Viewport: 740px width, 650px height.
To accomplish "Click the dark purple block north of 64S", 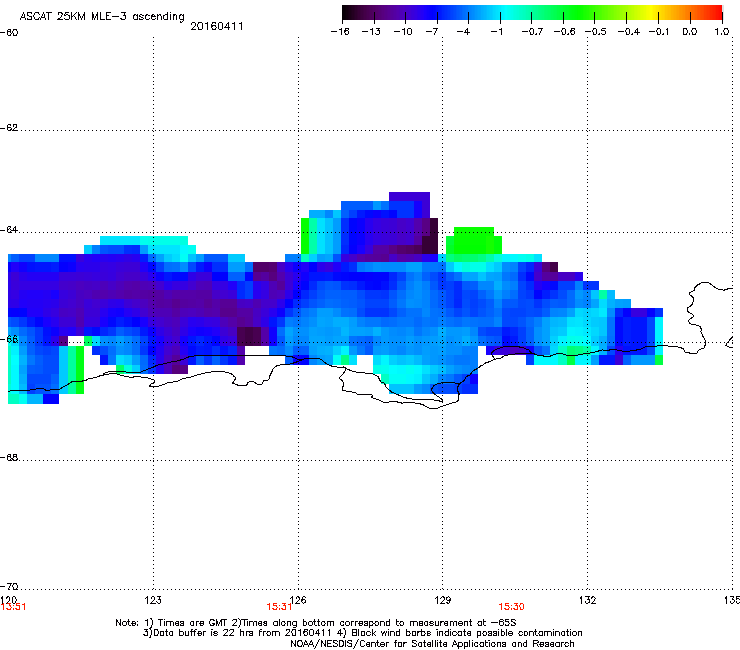I will (x=409, y=196).
